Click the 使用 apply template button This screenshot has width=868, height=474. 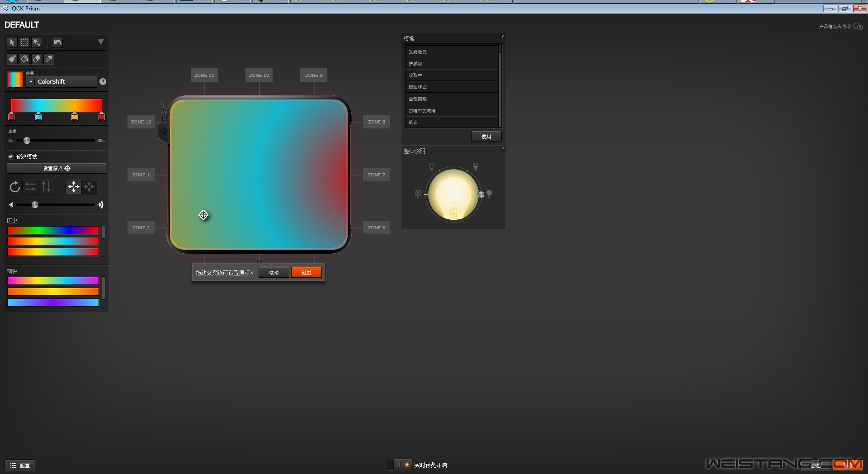[x=486, y=137]
